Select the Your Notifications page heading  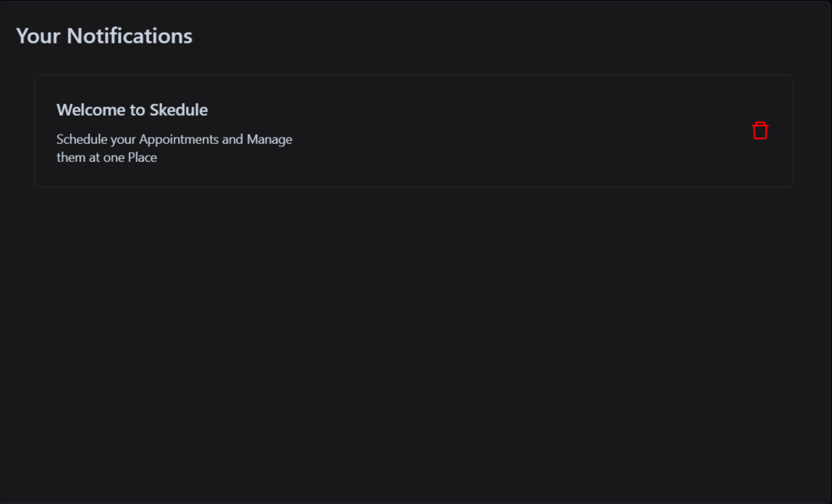[104, 36]
